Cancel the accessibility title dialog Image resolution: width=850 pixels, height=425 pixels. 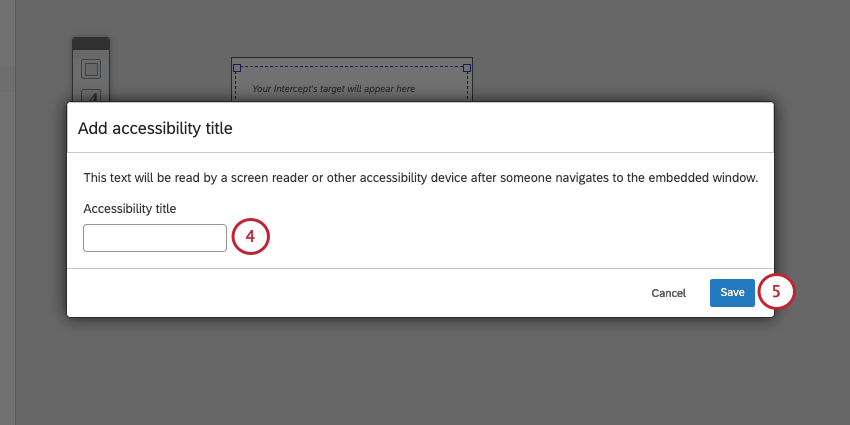pyautogui.click(x=668, y=293)
